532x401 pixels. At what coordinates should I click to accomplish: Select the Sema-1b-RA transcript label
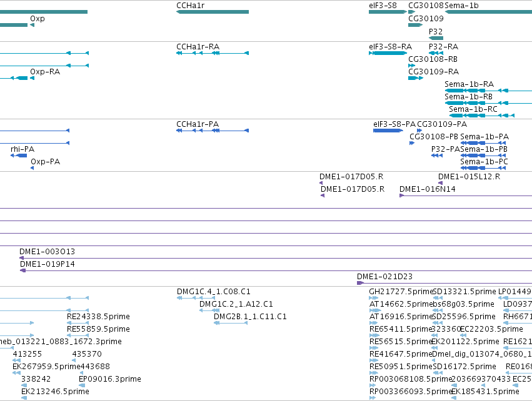click(469, 84)
